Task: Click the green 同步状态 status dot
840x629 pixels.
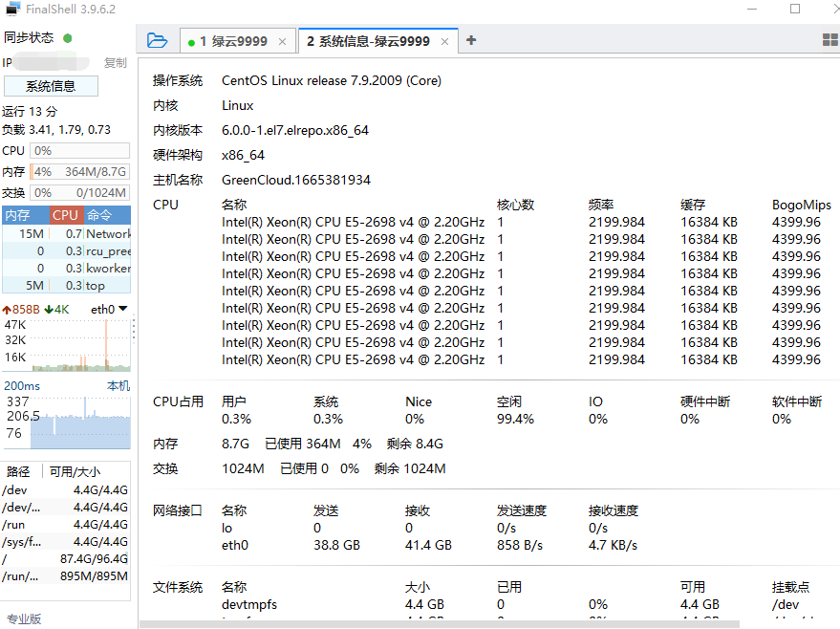Action: click(x=66, y=37)
